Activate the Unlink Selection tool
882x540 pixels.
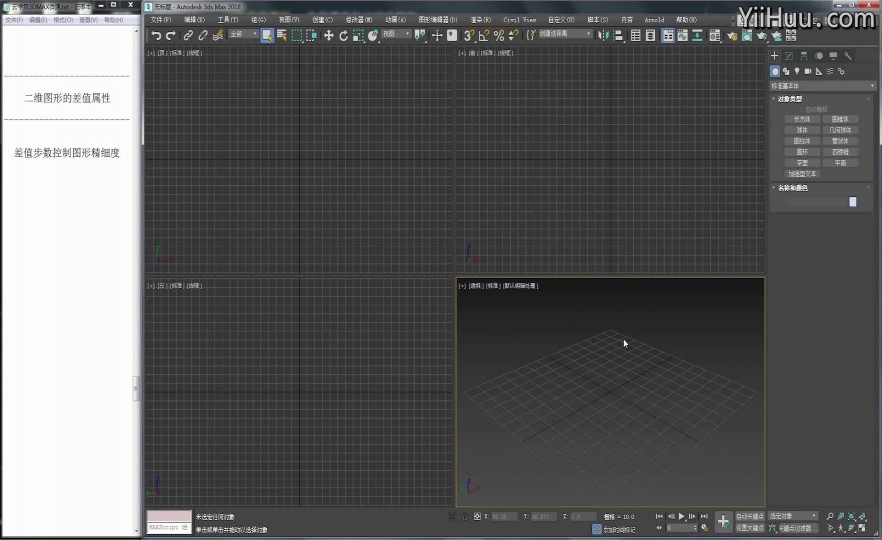click(x=202, y=35)
